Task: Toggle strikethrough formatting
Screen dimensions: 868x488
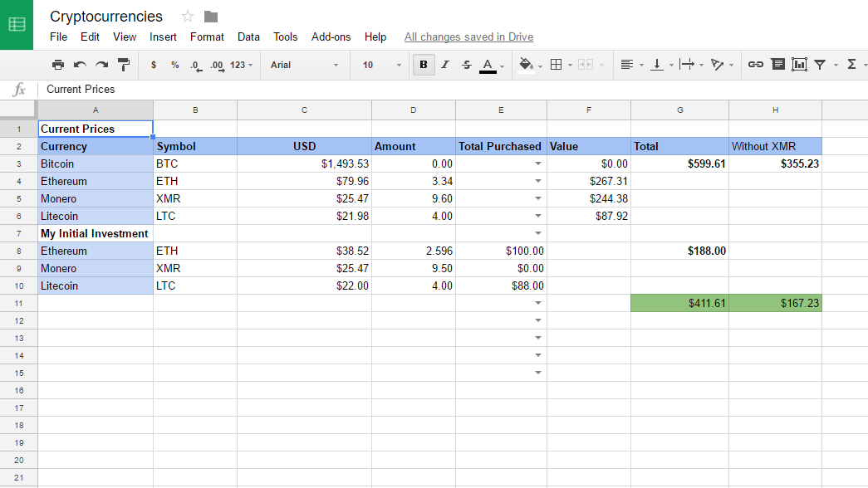Action: [x=466, y=64]
